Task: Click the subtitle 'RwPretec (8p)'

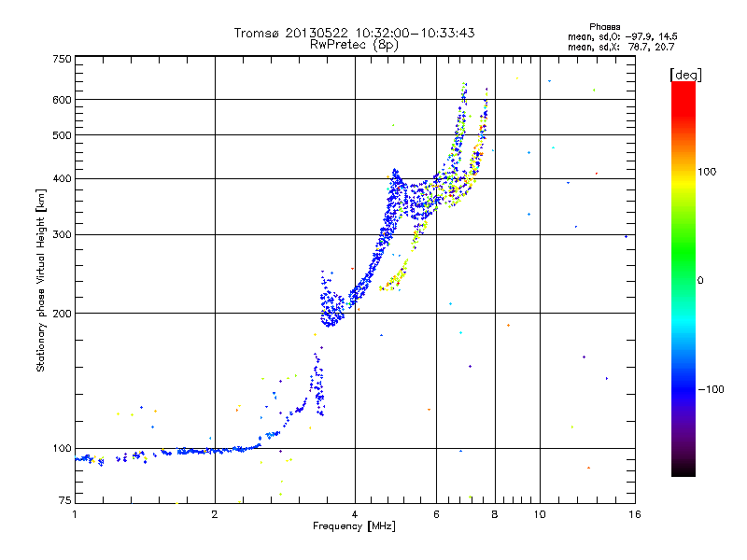Action: (x=354, y=45)
